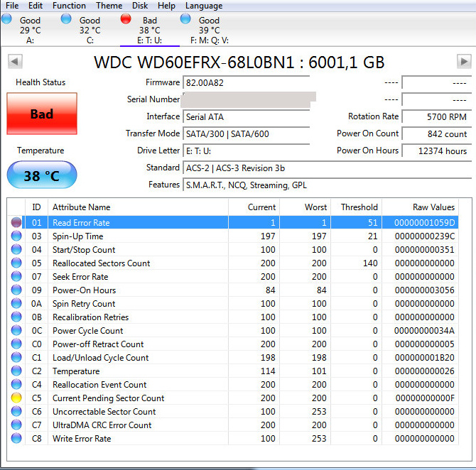Go to previous disk with left arrow

click(x=14, y=62)
